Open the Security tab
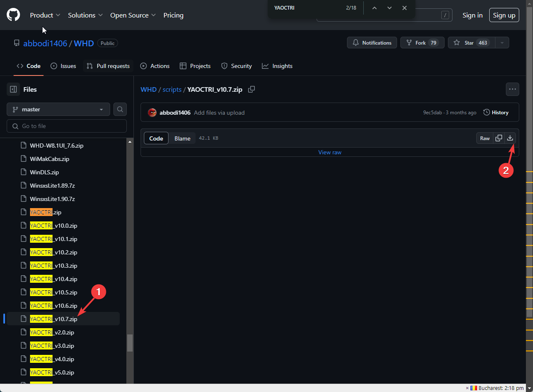The width and height of the screenshot is (533, 392). tap(236, 66)
